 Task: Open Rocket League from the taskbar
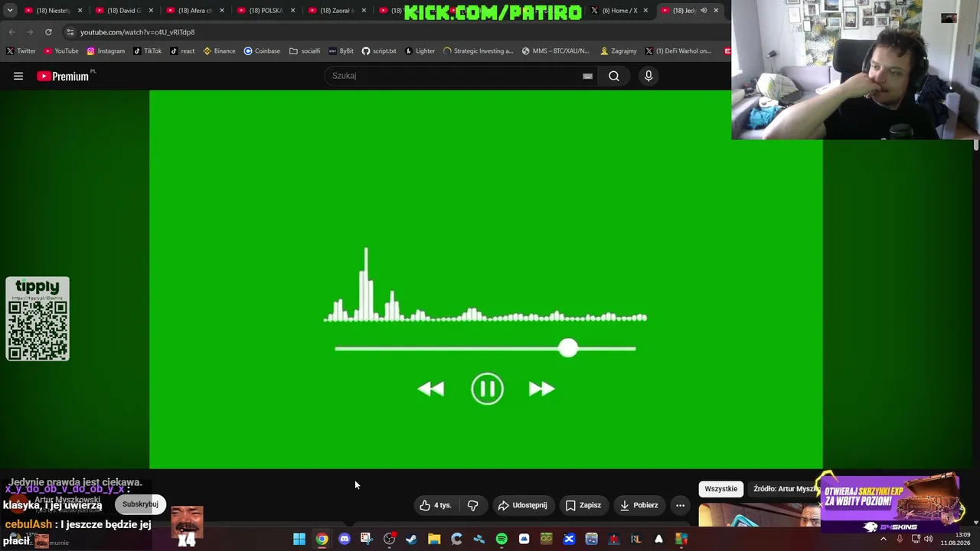(x=636, y=539)
